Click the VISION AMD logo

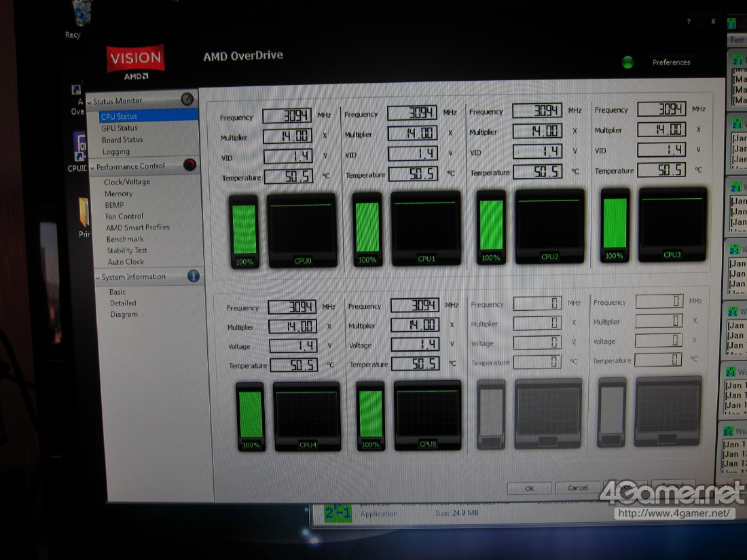(x=136, y=62)
